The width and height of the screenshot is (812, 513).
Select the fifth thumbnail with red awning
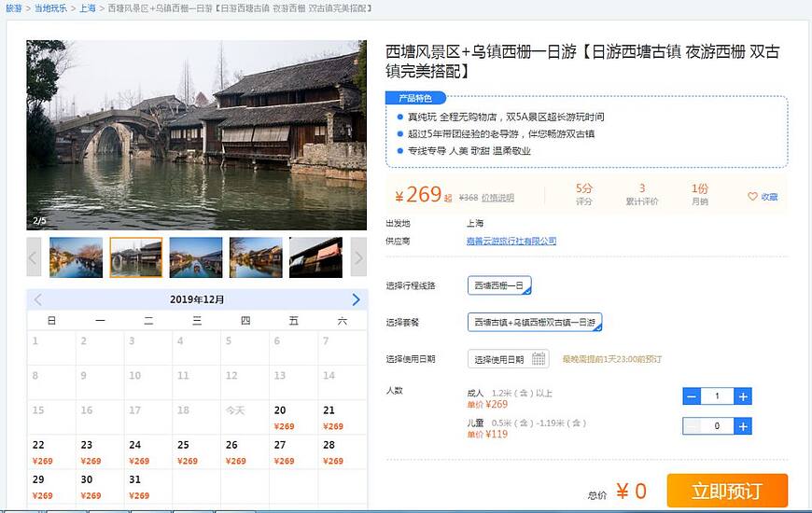315,257
